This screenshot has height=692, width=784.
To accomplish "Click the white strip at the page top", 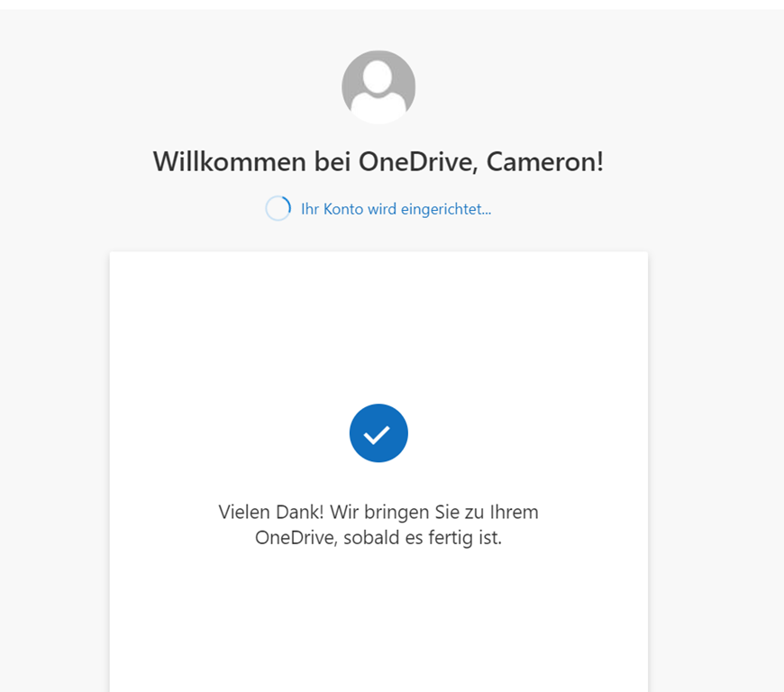I will (x=392, y=5).
